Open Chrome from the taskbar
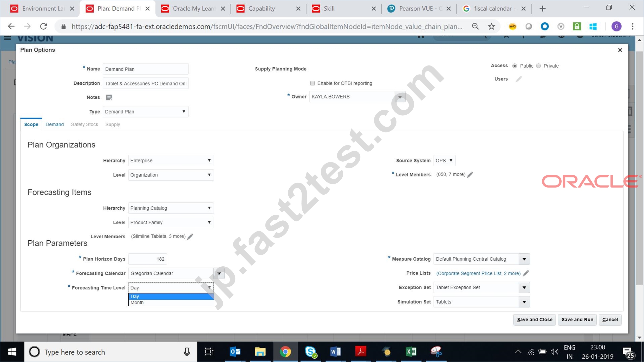644x362 pixels. 285,352
